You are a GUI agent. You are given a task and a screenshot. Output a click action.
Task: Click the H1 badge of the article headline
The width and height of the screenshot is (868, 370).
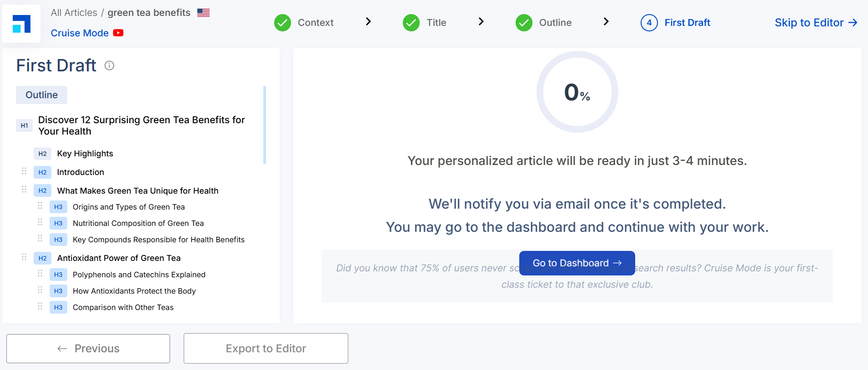(24, 125)
